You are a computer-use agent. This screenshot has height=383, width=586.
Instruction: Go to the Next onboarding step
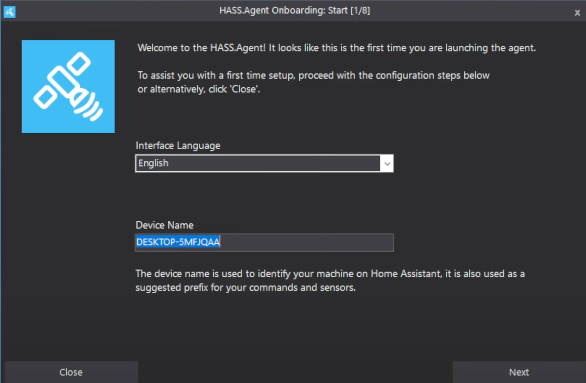519,372
